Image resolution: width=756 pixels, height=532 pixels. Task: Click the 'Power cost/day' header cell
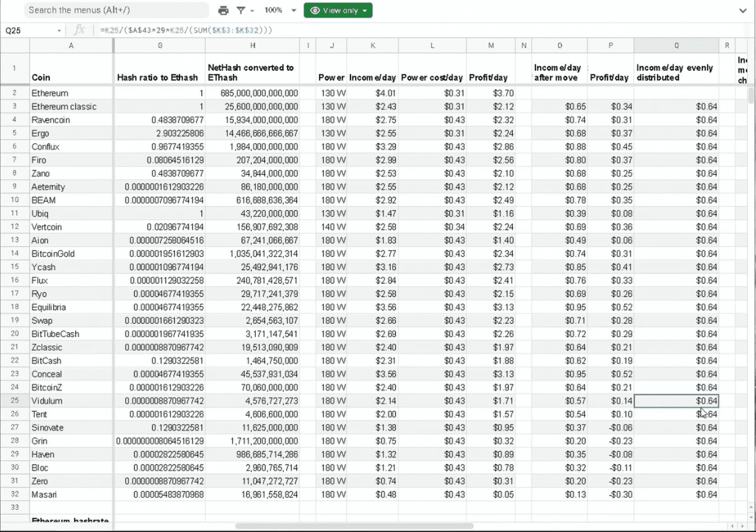432,69
